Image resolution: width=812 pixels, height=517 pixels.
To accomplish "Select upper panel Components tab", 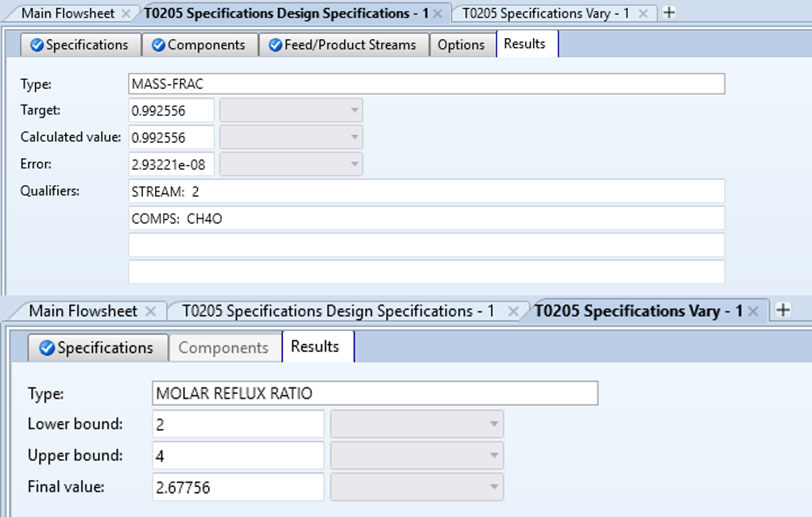I will (199, 45).
